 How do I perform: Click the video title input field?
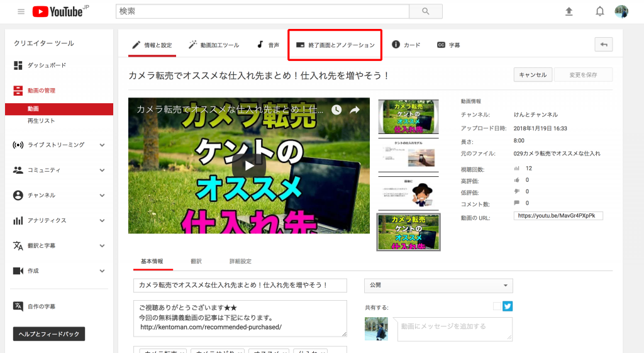pos(240,285)
